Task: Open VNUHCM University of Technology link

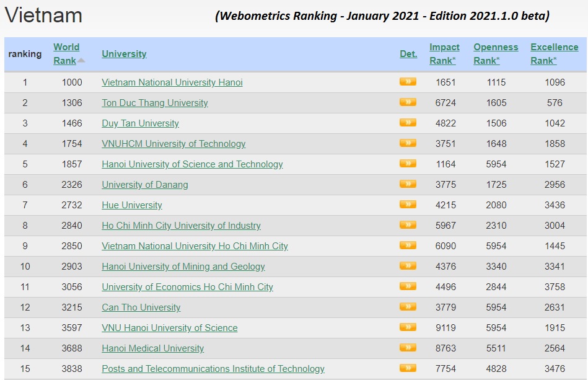Action: point(173,144)
